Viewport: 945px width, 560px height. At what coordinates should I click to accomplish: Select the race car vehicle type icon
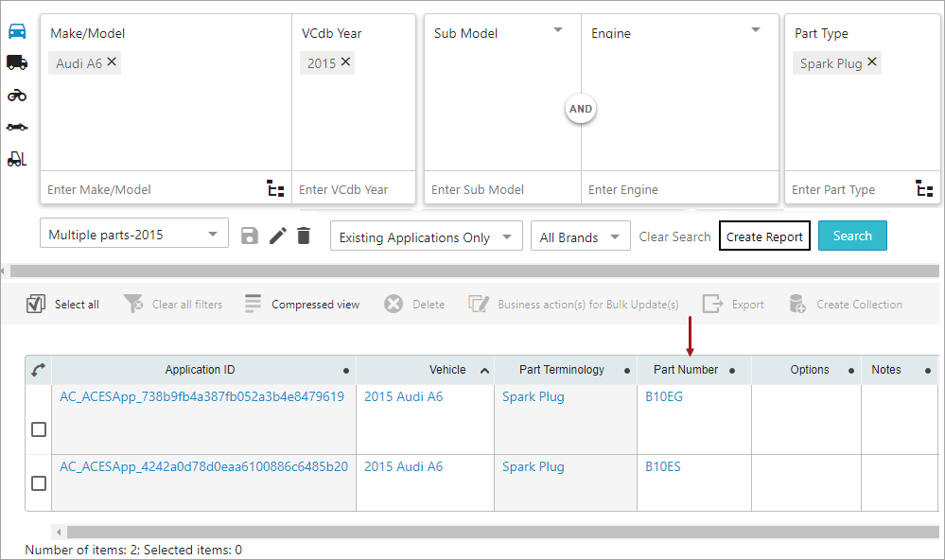click(17, 127)
